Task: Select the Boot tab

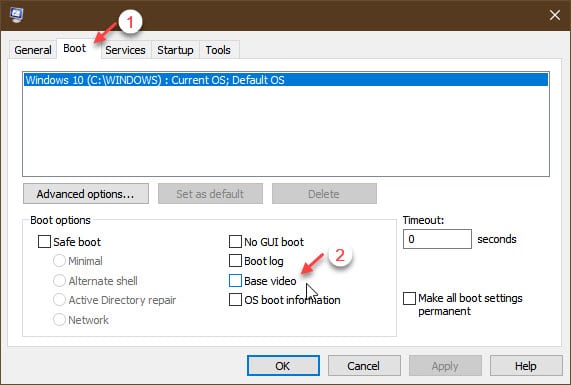Action: click(x=75, y=48)
